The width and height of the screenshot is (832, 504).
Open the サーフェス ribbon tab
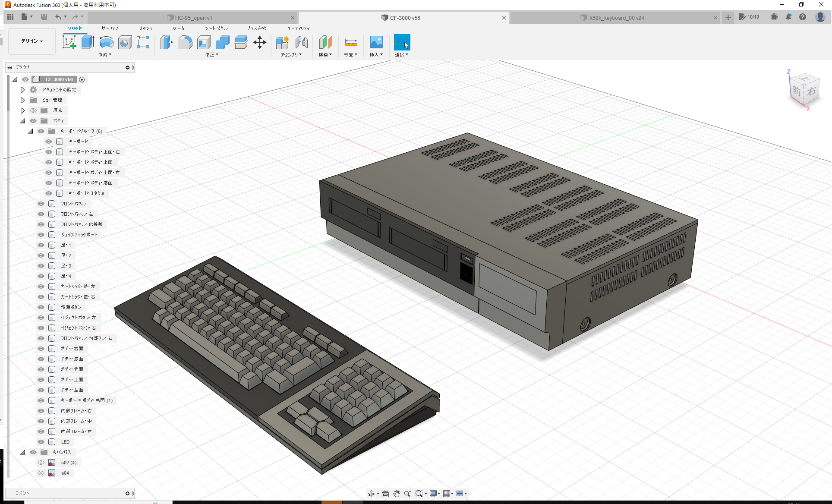click(x=110, y=28)
